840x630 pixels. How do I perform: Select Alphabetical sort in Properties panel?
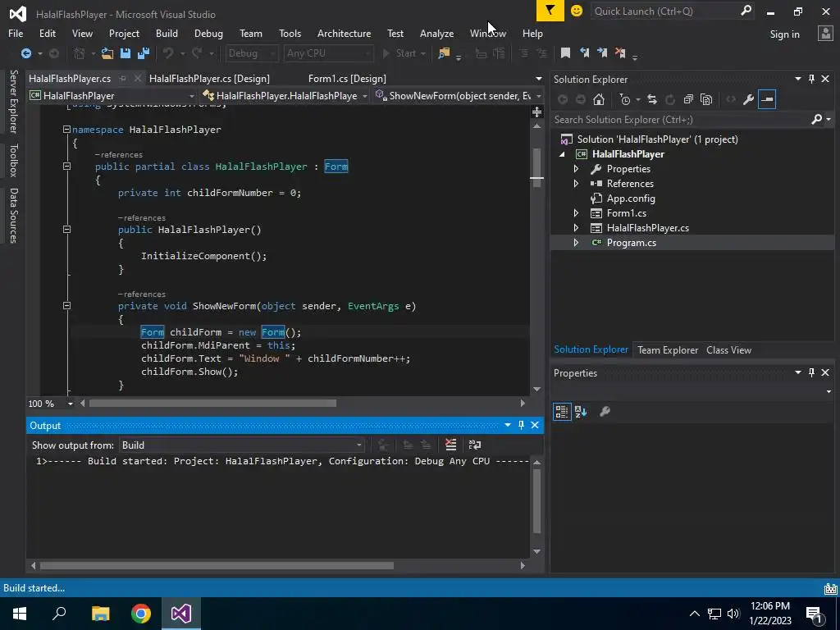coord(581,412)
